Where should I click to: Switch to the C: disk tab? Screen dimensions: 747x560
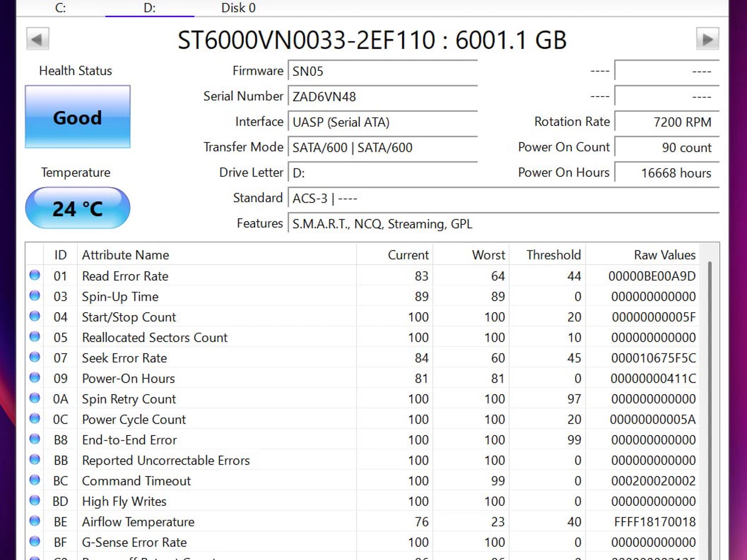pos(61,8)
